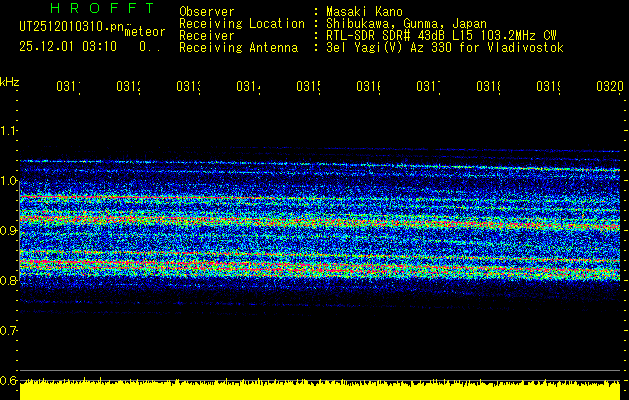Click the word 'meteor' under the filename

(145, 32)
